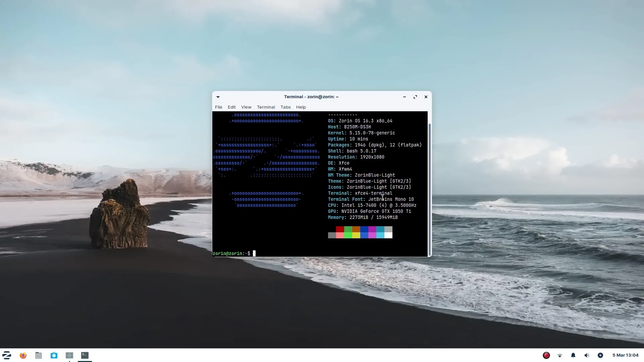
Task: Click the 'Memory: 2273MiB / 15949MiB' line
Action: click(x=363, y=218)
